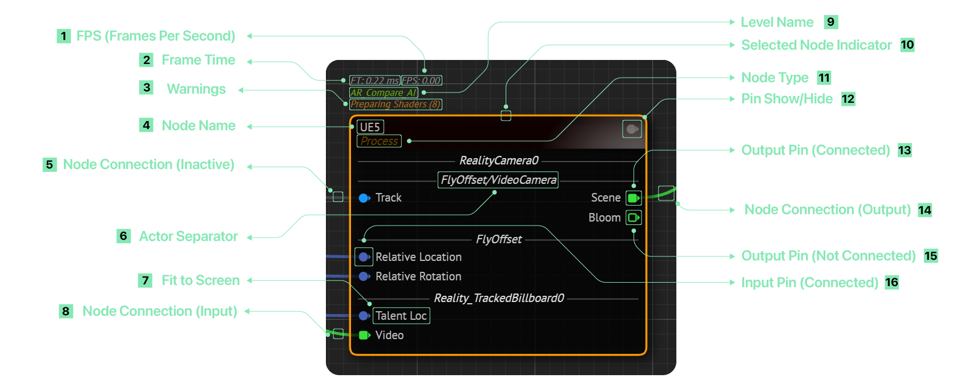
Task: Click the Preparing Shaders (8) warning
Action: tap(396, 104)
